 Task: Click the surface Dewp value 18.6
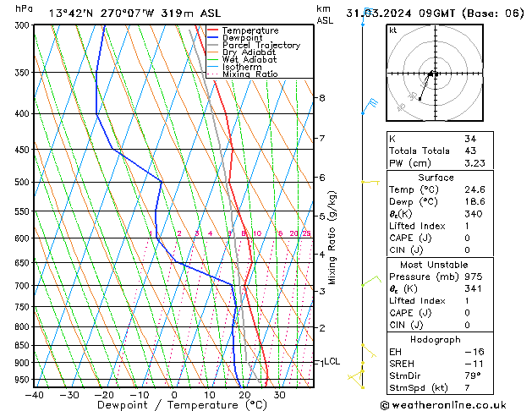coord(474,201)
